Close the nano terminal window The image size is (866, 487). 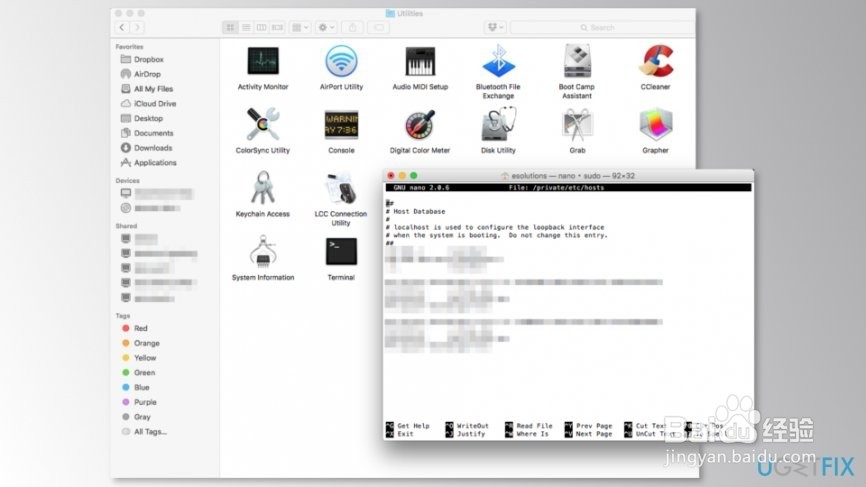(x=391, y=176)
